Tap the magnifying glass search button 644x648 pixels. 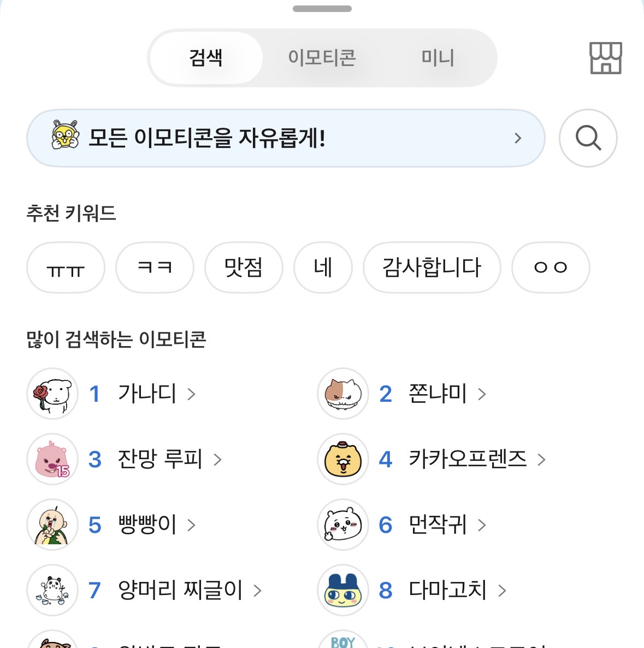588,138
